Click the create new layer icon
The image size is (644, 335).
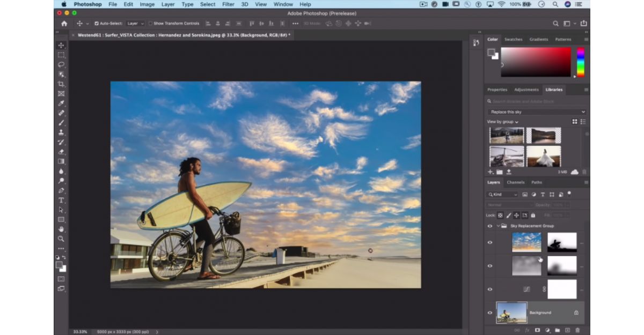click(567, 330)
